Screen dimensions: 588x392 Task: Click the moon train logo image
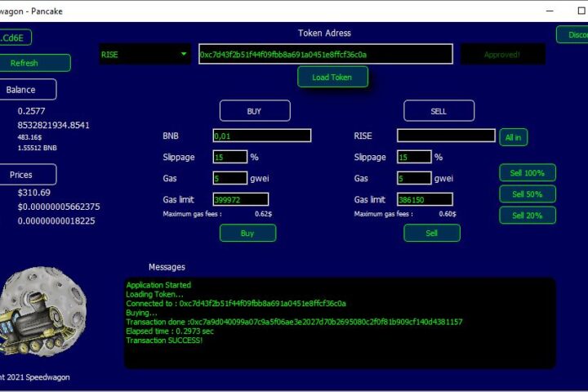pyautogui.click(x=43, y=312)
